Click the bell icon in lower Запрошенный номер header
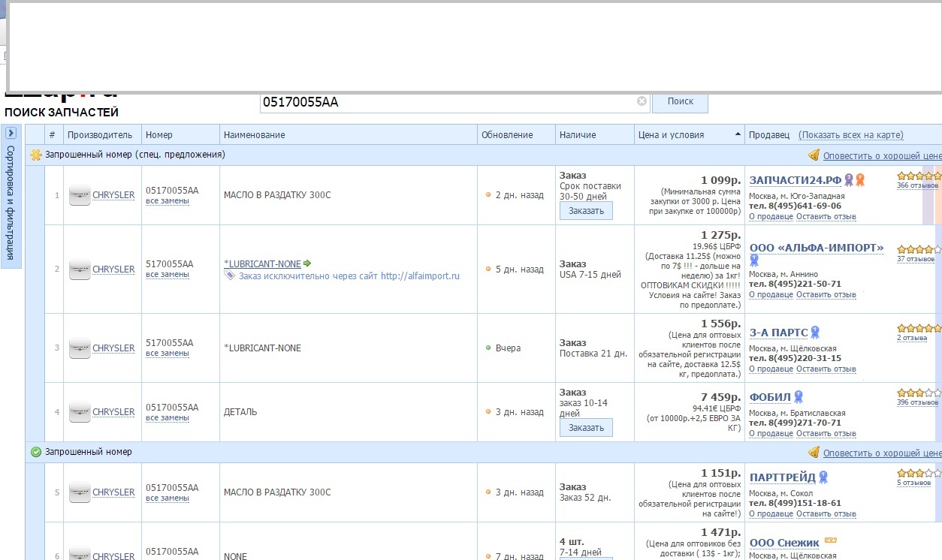 [814, 453]
